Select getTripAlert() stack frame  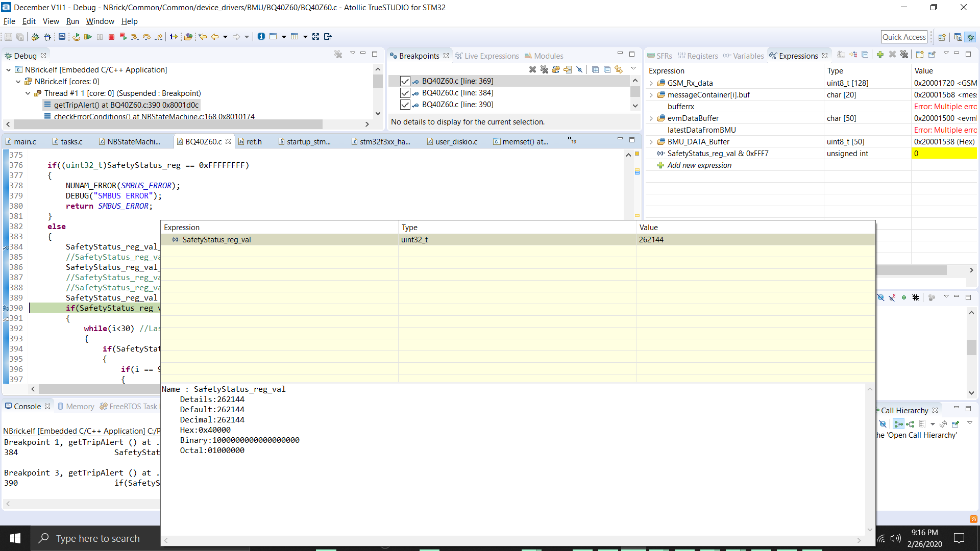[121, 105]
